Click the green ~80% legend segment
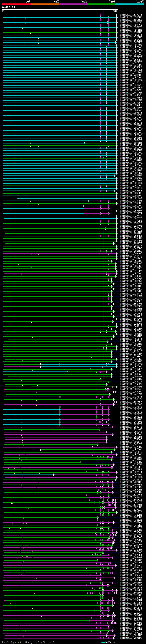The image size is (146, 644). 101,4
